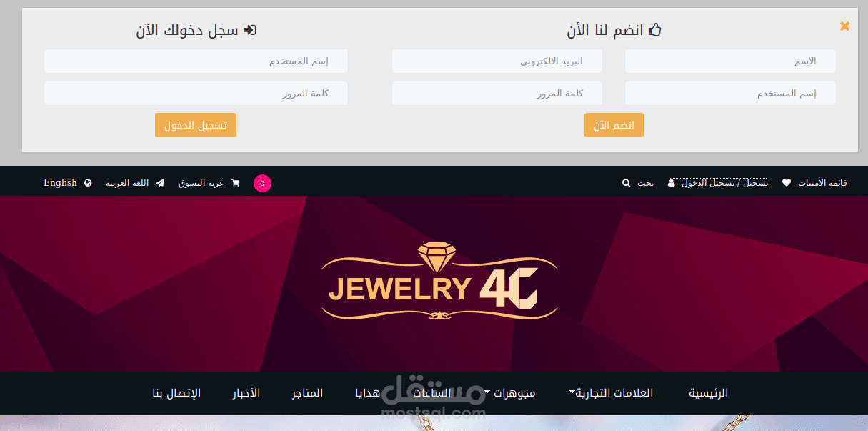The width and height of the screenshot is (868, 431).
Task: Focus the البريد الالكترونى email field
Action: [x=497, y=61]
